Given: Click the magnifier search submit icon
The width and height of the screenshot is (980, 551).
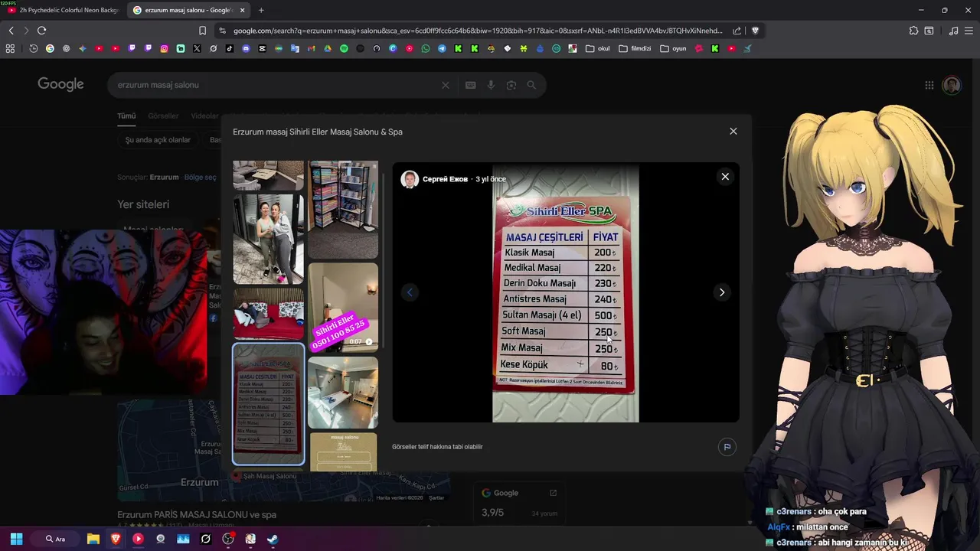Looking at the screenshot, I should 531,85.
